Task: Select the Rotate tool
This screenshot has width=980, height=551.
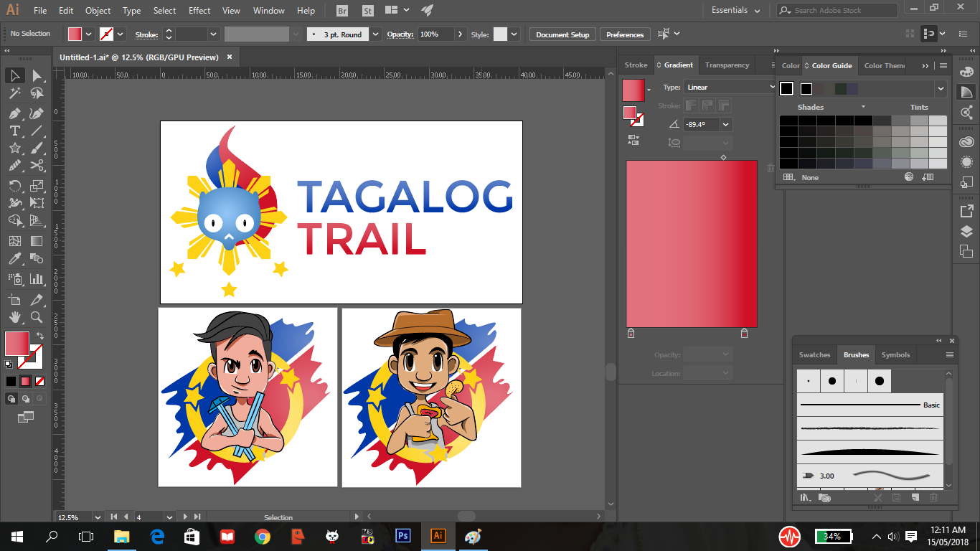Action: [14, 186]
